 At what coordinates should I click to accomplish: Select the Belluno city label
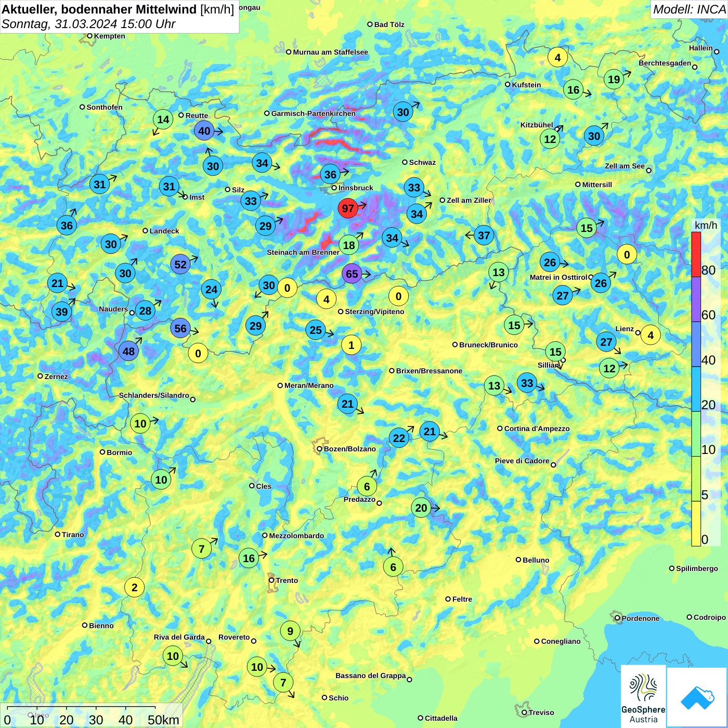click(536, 560)
